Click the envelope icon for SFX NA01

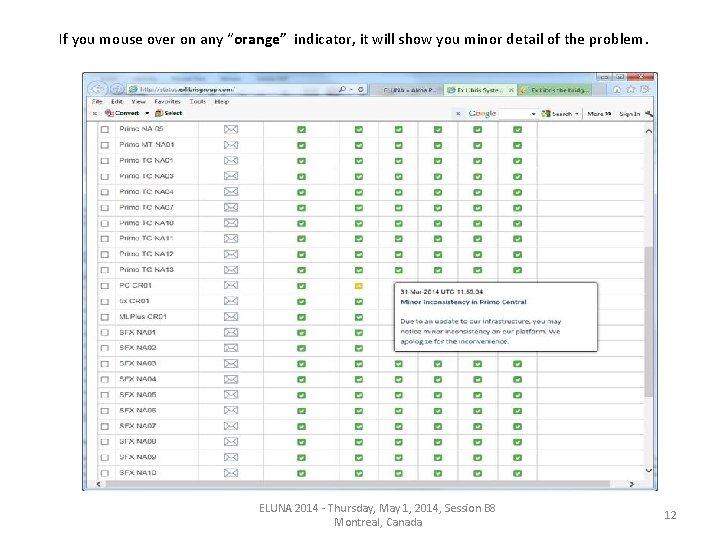[x=231, y=332]
